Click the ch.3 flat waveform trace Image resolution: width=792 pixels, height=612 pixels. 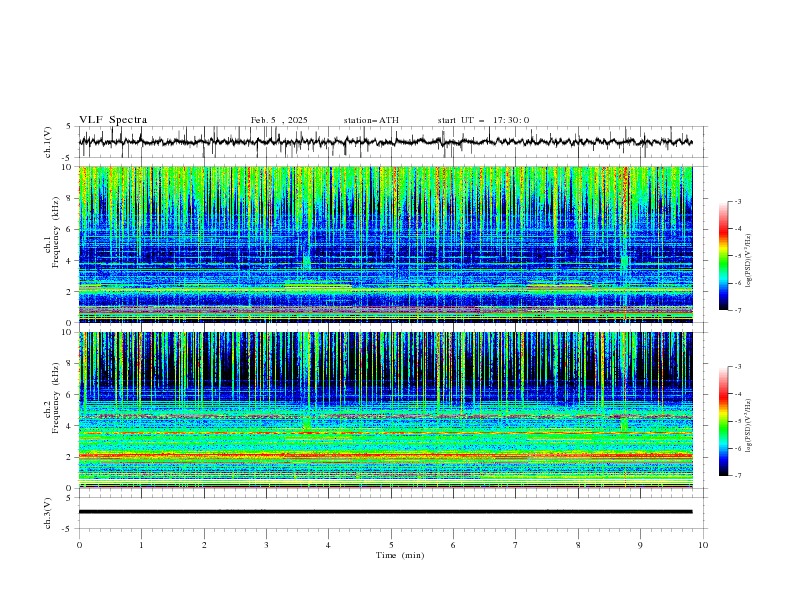pyautogui.click(x=385, y=512)
